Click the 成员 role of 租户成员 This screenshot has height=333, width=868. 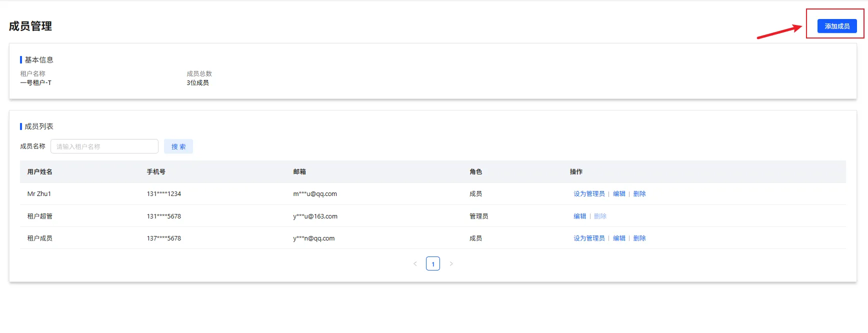[476, 238]
